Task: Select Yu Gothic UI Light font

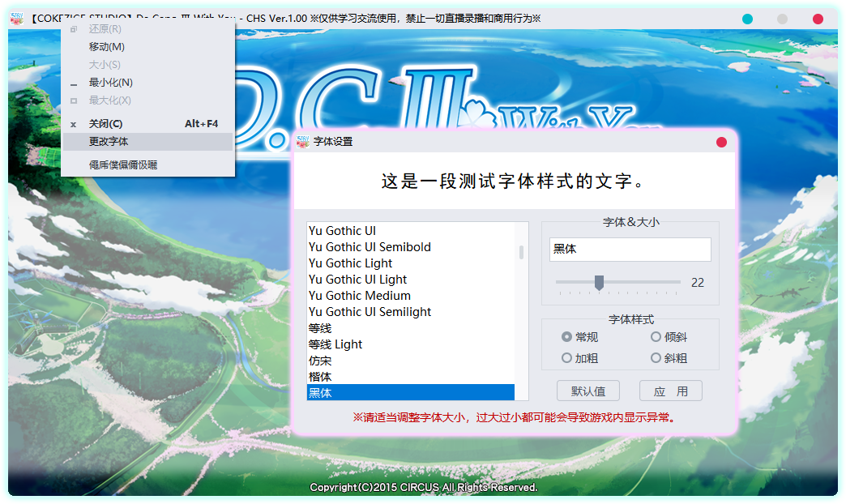Action: click(410, 280)
